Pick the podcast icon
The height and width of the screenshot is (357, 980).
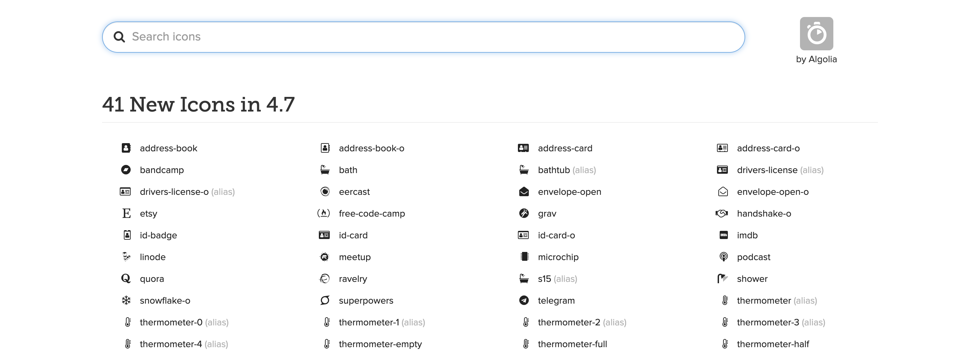click(723, 257)
